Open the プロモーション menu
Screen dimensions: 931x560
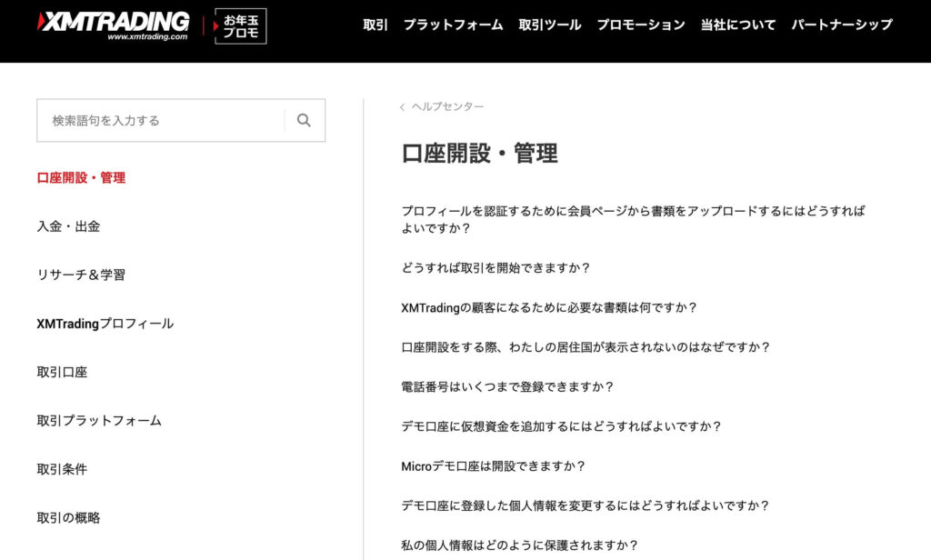point(641,25)
